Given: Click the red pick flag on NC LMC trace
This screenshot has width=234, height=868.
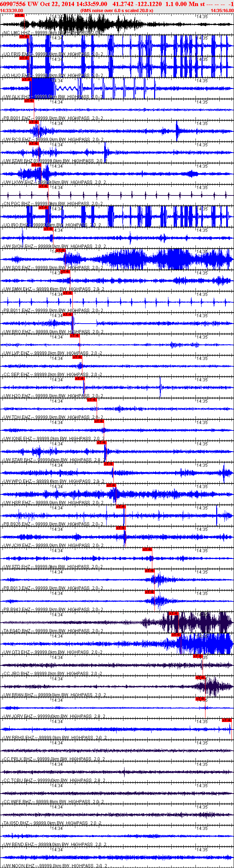Looking at the screenshot, I should 20,15.
